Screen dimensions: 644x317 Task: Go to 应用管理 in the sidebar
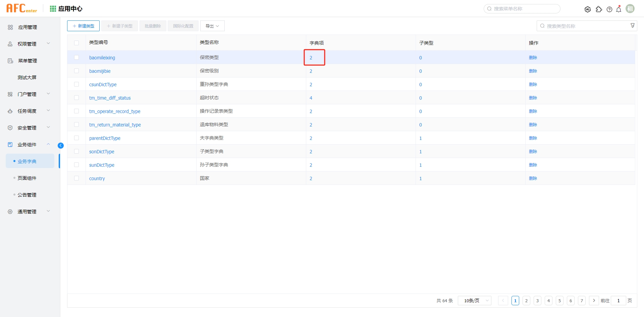pyautogui.click(x=28, y=27)
